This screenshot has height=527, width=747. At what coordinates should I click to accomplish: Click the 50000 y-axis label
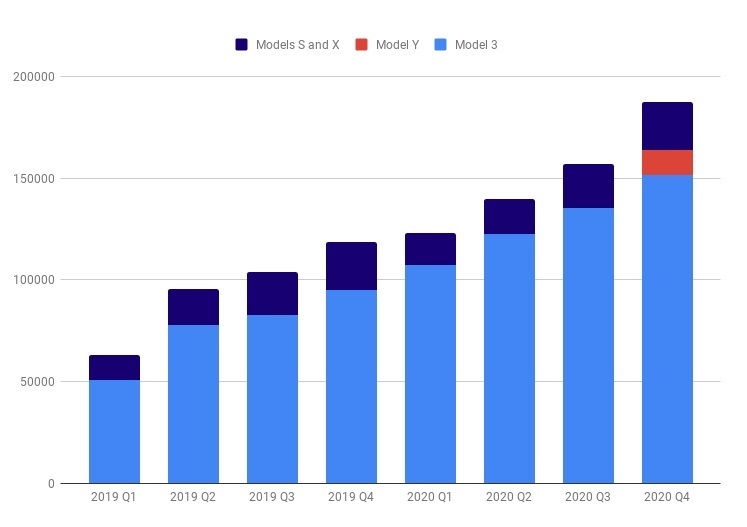point(37,382)
